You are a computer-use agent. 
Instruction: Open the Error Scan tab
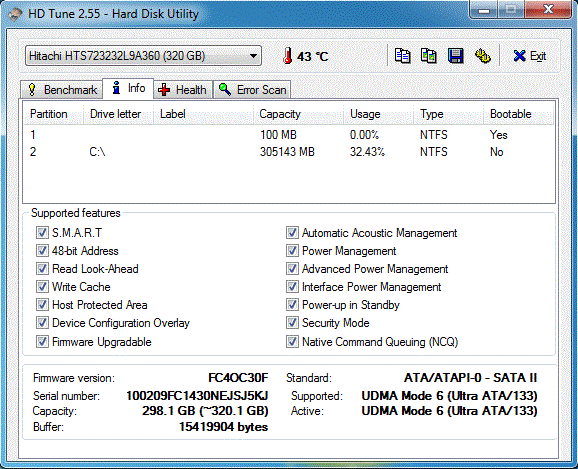(x=252, y=90)
